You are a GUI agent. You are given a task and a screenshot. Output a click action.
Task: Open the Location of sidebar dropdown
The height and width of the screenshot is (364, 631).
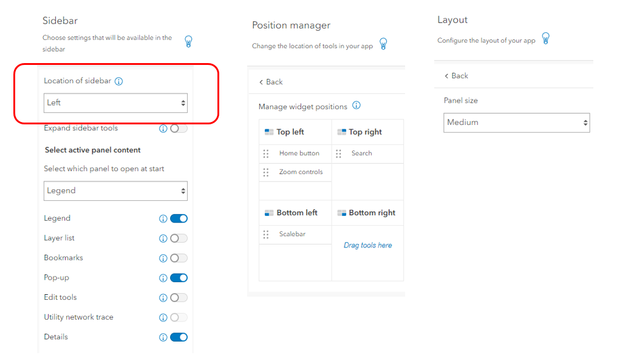point(115,103)
